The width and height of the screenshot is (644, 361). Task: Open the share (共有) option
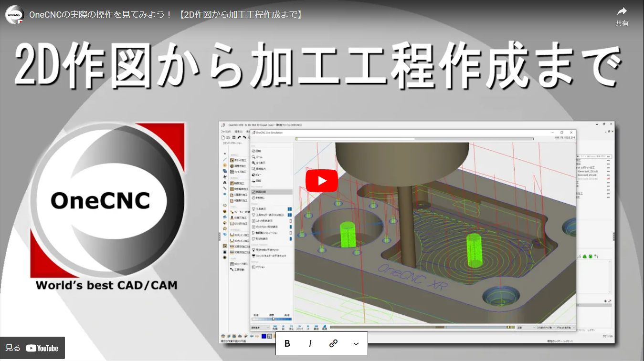point(622,16)
